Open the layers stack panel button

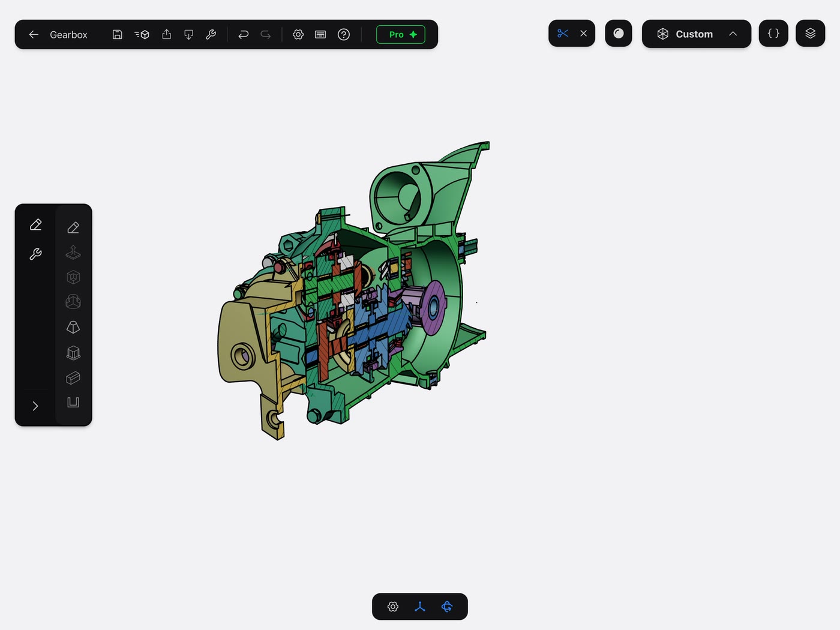coord(811,34)
